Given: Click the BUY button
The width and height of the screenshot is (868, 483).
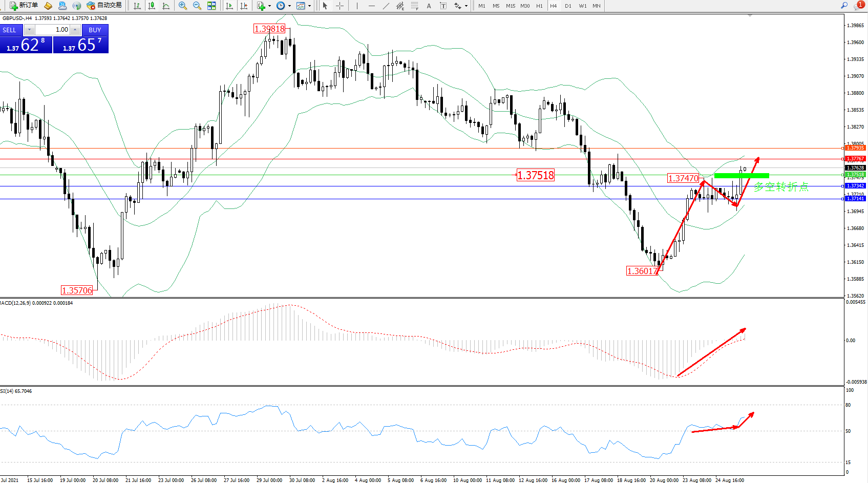Looking at the screenshot, I should (95, 30).
